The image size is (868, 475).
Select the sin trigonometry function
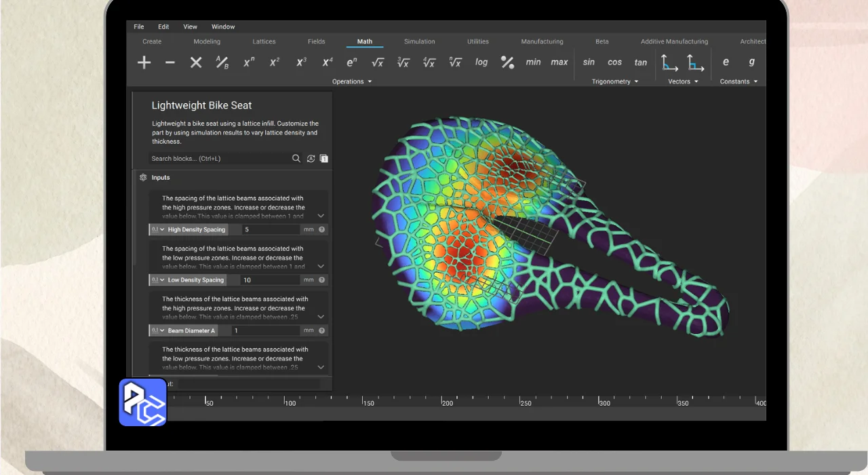589,62
